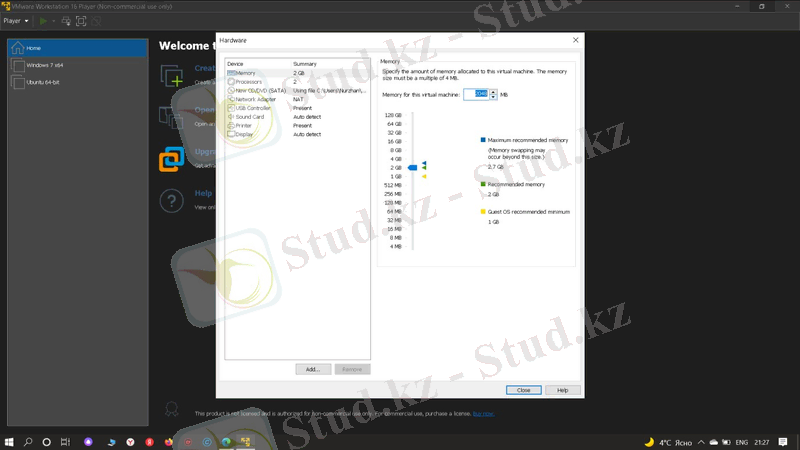Decrease memory with the spinner down arrow

click(493, 97)
